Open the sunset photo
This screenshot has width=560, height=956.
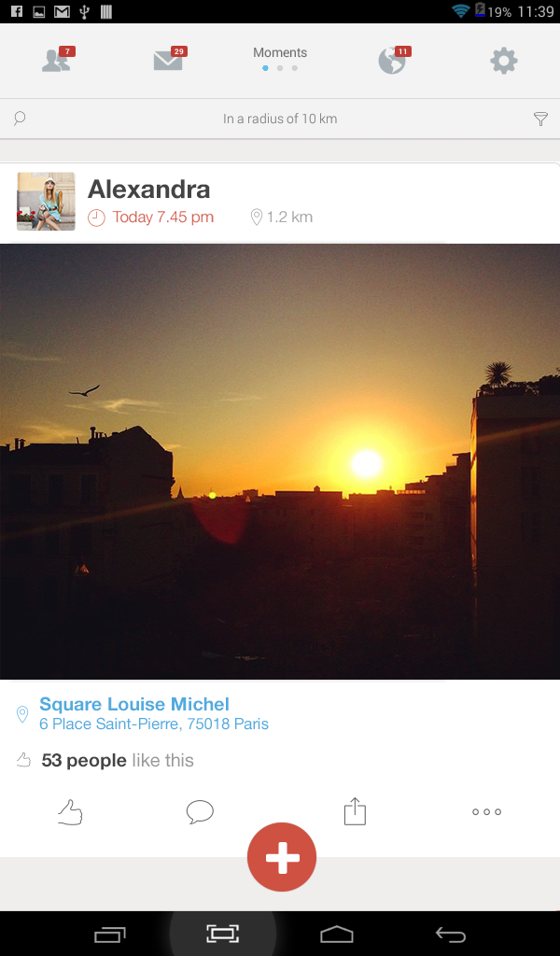tap(280, 461)
